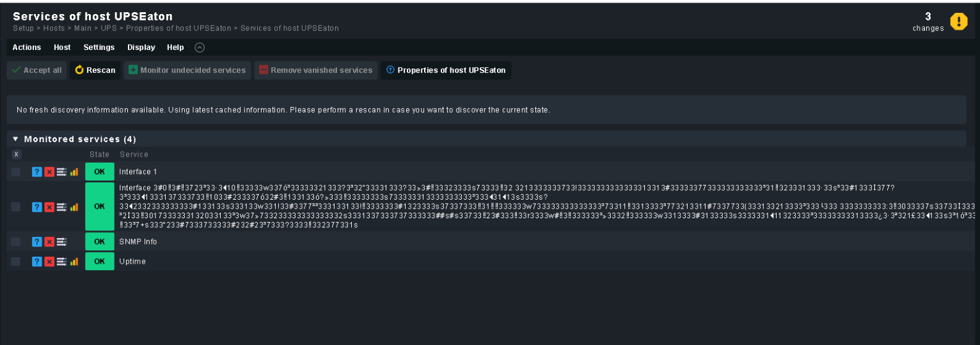Open the Display menu
This screenshot has width=980, height=345.
click(x=141, y=47)
